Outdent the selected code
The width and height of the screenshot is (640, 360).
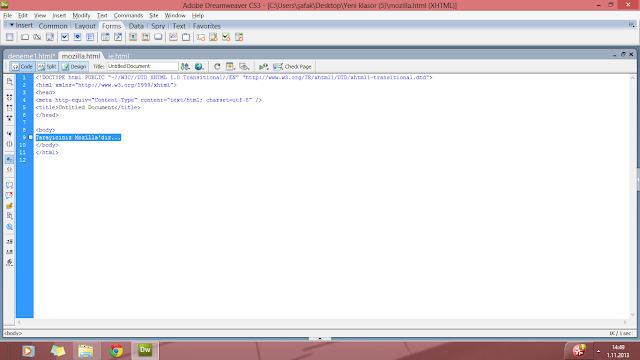[x=9, y=252]
